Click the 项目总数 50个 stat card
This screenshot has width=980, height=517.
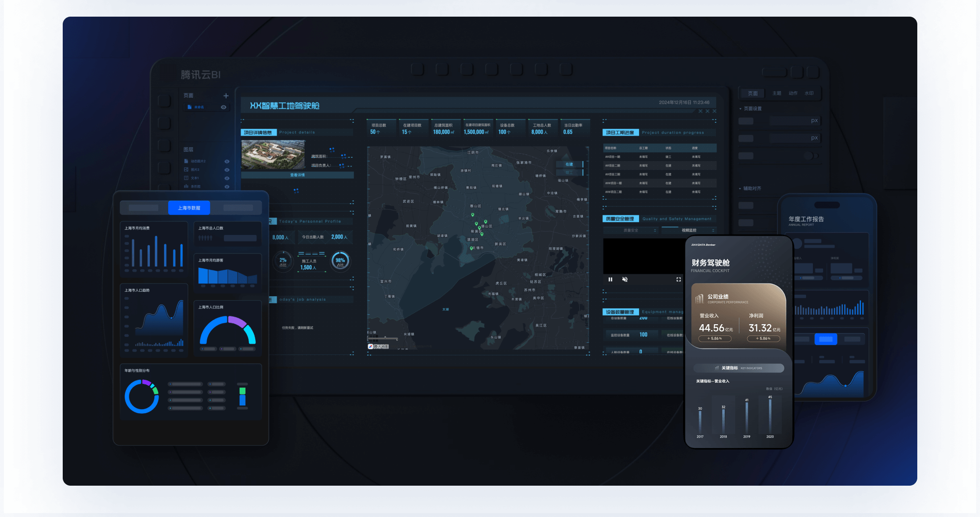point(382,128)
